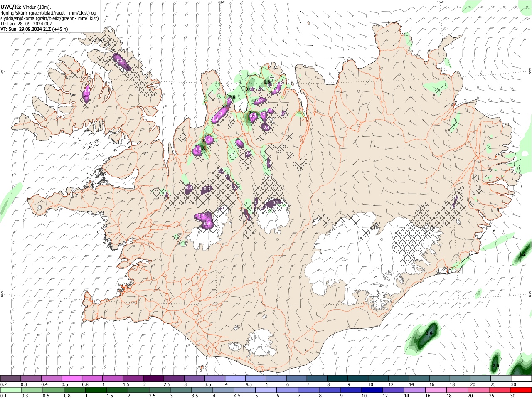Pick the darkest purple snow swatch between 2 and 2.5
Image resolution: width=532 pixels, height=399 pixels.
coord(153,379)
